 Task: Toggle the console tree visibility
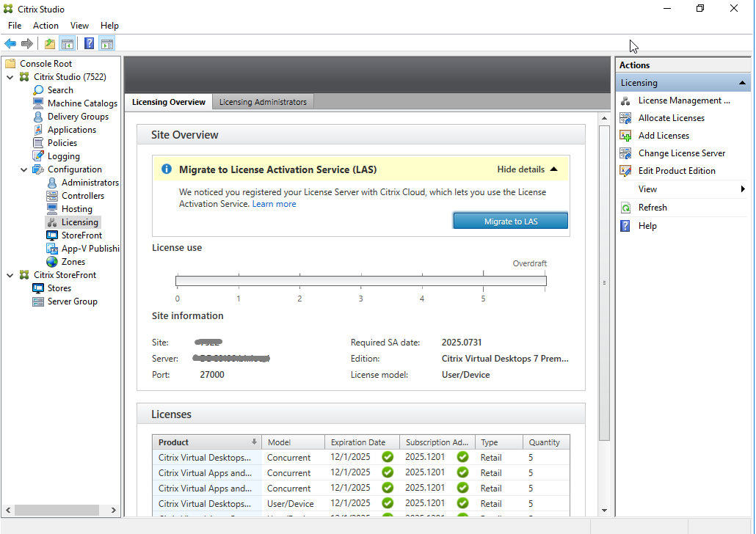(67, 43)
